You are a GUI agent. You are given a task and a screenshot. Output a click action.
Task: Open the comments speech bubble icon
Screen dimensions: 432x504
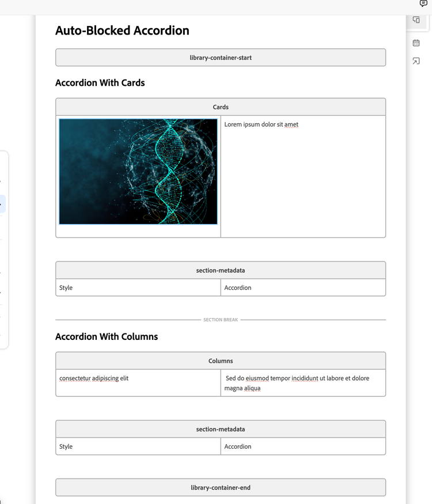(x=423, y=3)
